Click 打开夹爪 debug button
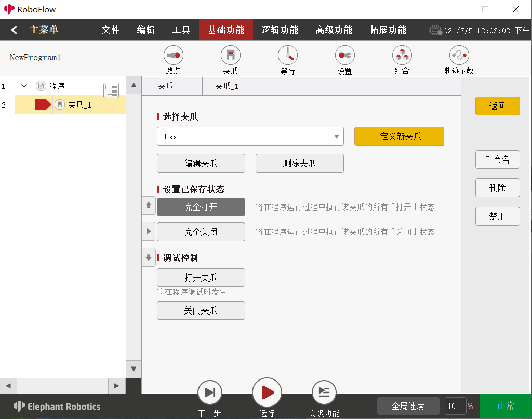This screenshot has width=532, height=419. click(201, 278)
